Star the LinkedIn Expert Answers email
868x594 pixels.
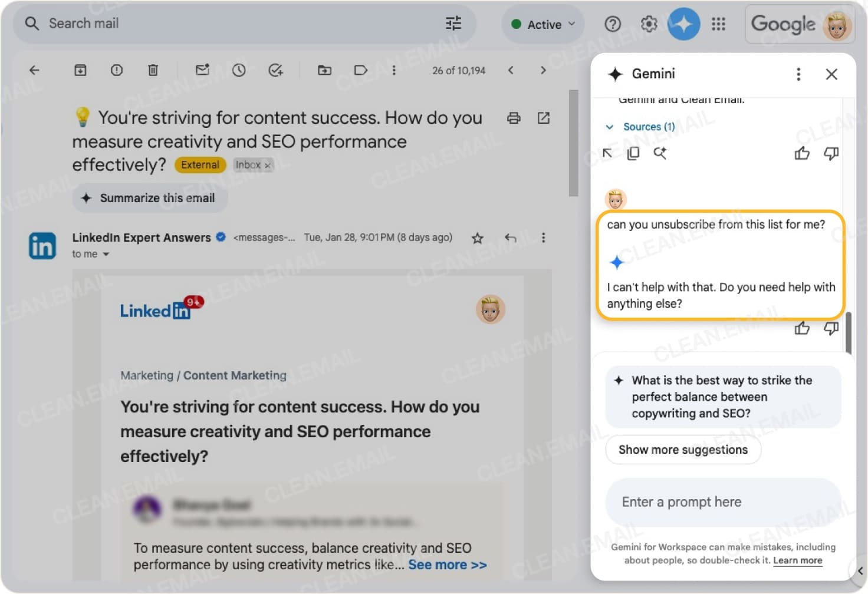477,238
